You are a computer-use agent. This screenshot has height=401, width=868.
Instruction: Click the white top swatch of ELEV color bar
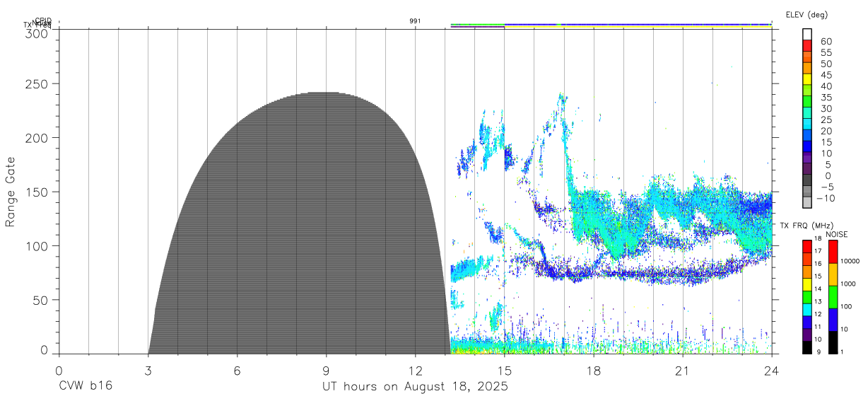tap(807, 35)
